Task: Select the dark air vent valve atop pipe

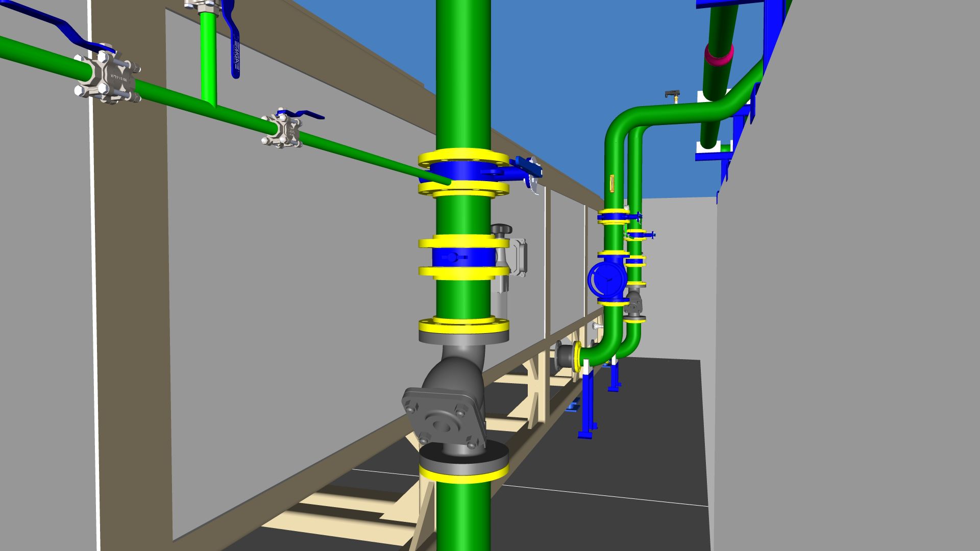Action: (x=672, y=94)
